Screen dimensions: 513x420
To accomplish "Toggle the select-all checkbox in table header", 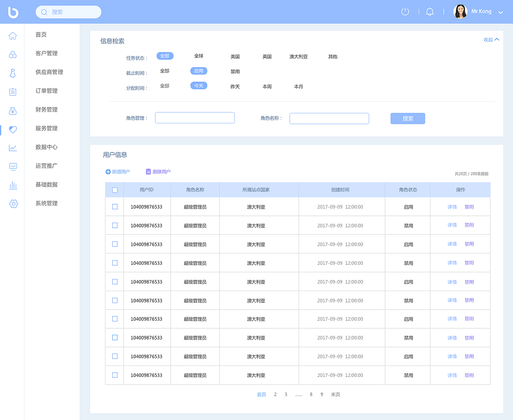I will coord(114,189).
